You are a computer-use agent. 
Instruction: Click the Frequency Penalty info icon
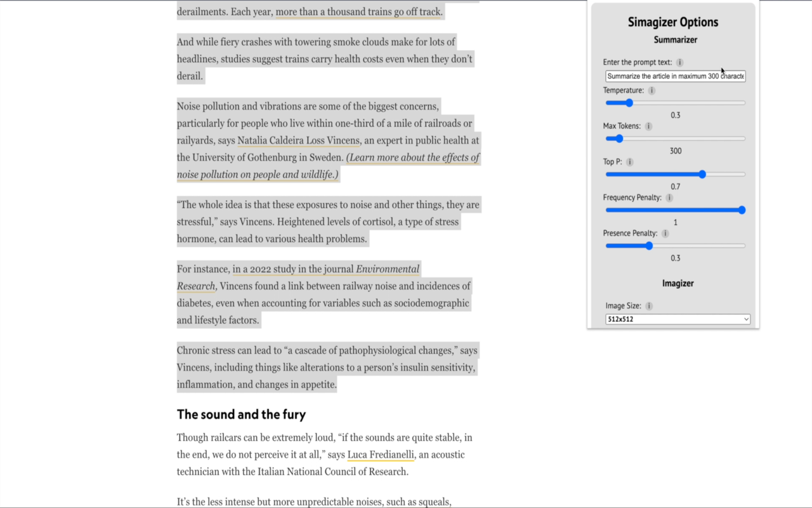(x=669, y=197)
